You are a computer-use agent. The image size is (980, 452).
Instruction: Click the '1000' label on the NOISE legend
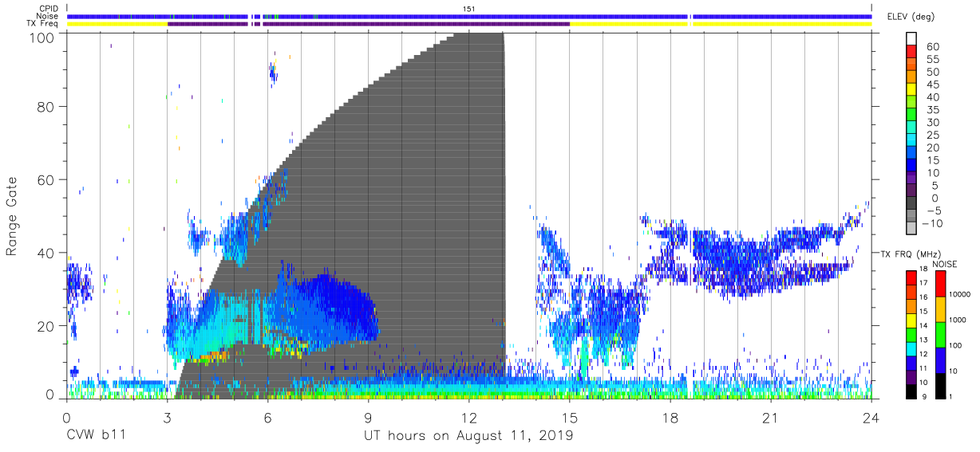956,320
